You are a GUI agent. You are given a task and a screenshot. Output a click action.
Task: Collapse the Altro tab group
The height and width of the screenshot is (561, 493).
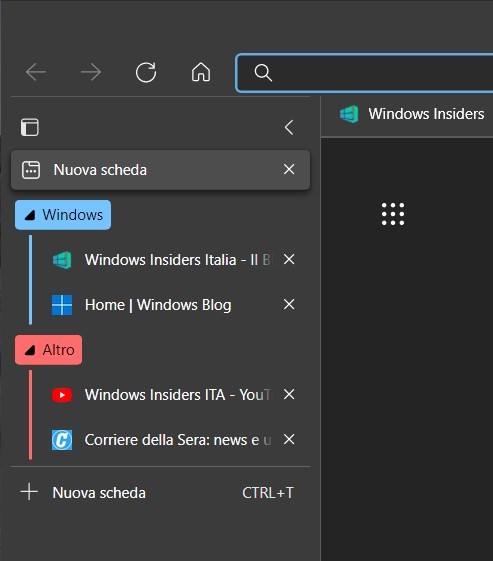pos(49,350)
